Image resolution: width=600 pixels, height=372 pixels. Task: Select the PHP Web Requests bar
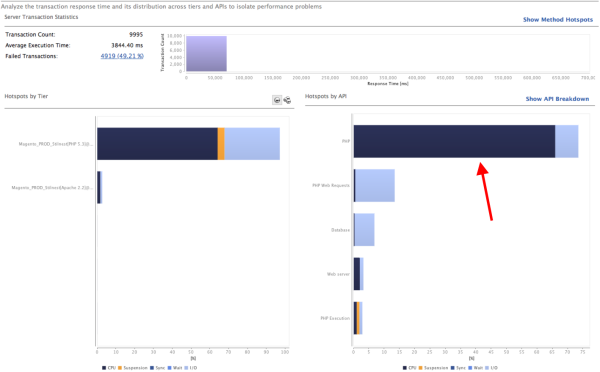374,186
